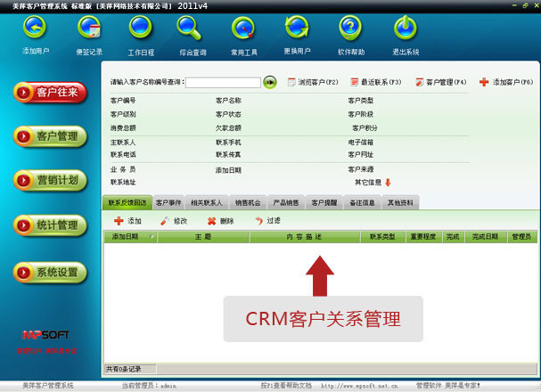Switch to the 销售机会 tab
Image resolution: width=541 pixels, height=392 pixels.
248,203
